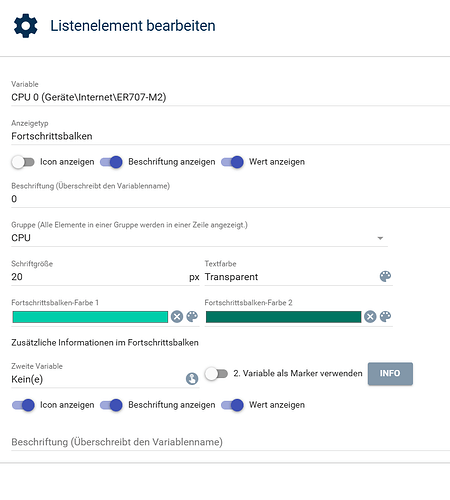This screenshot has width=450, height=500.
Task: Open the palette for Fortschrittsbalken-Farbe 1
Action: [x=192, y=316]
